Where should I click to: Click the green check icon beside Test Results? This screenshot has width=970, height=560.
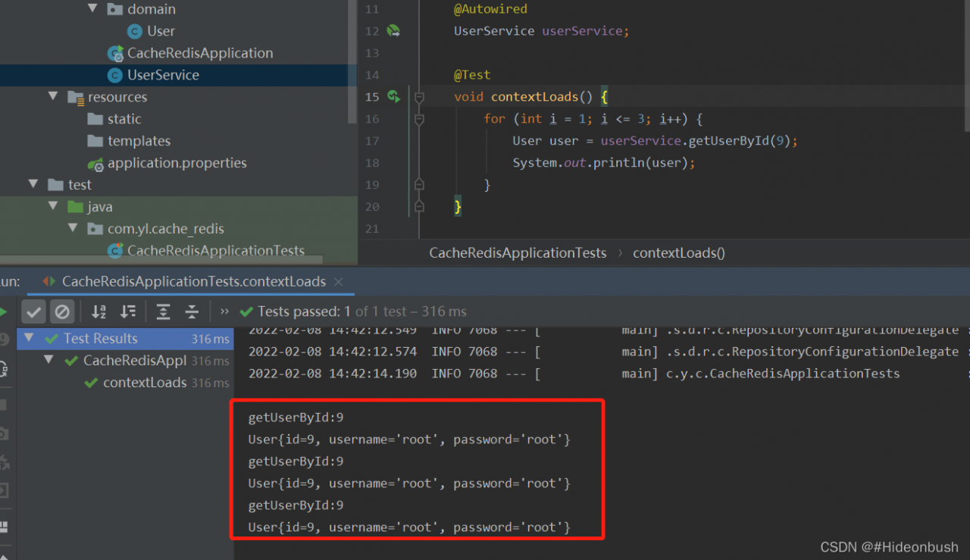pyautogui.click(x=52, y=339)
